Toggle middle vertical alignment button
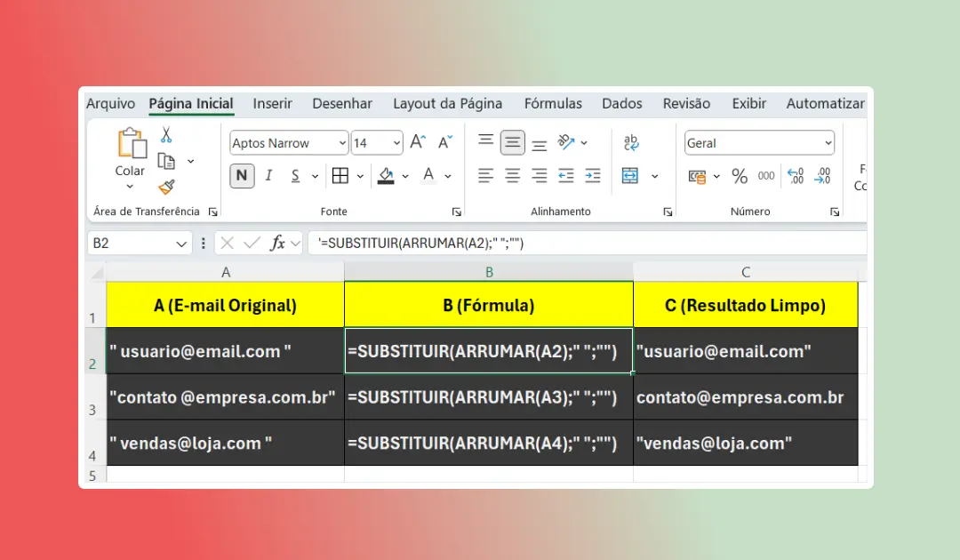The width and height of the screenshot is (960, 560). (x=513, y=143)
